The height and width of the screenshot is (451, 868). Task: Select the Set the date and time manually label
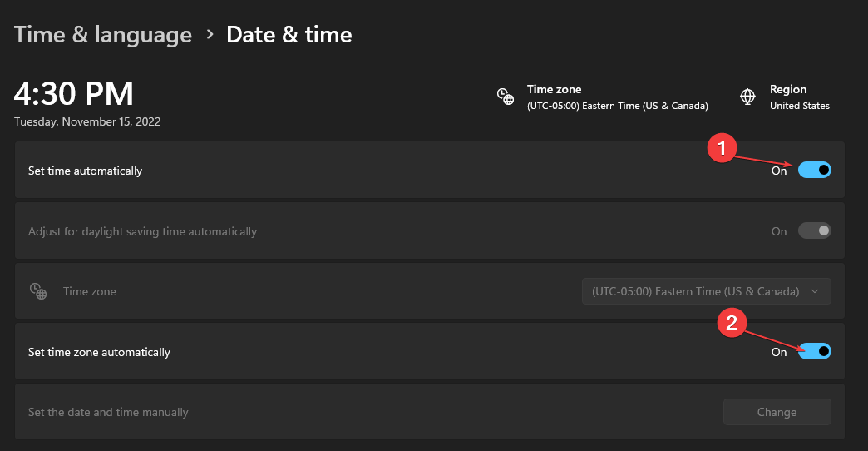[x=108, y=412]
